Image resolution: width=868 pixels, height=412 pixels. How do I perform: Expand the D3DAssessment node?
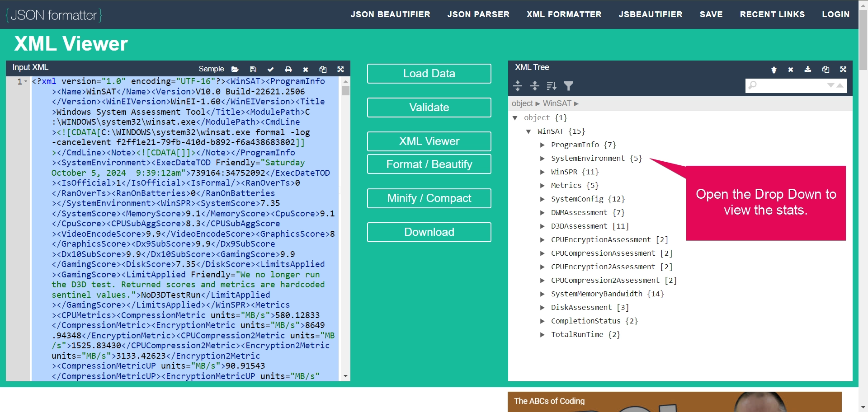[x=542, y=226]
